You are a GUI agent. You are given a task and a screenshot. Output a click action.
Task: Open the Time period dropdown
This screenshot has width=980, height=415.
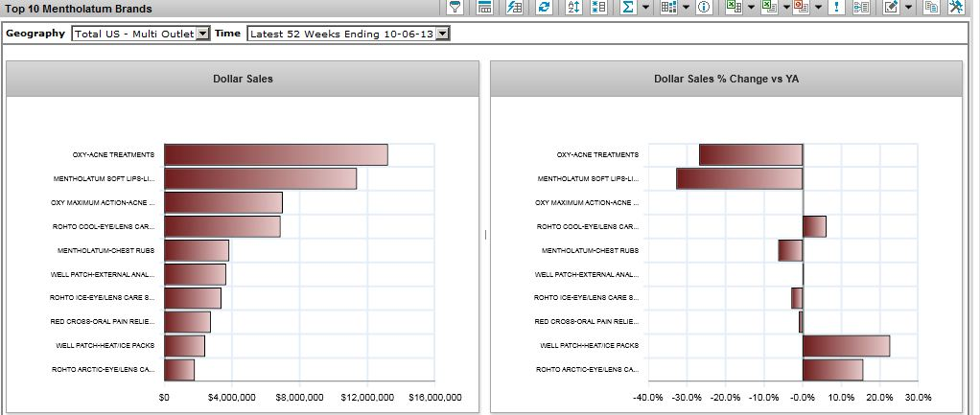click(x=348, y=34)
